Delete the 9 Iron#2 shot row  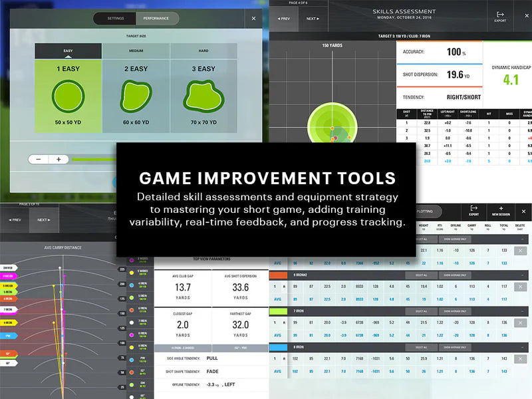click(x=521, y=286)
